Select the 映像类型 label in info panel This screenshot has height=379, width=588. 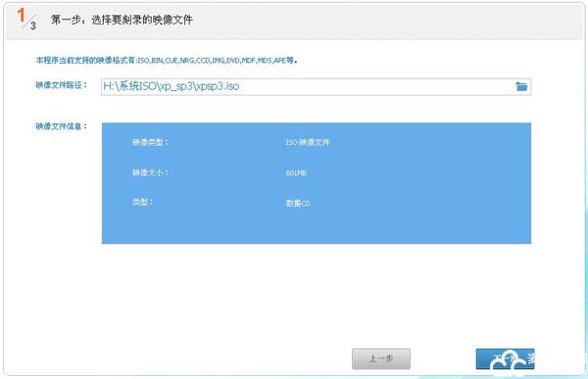pyautogui.click(x=150, y=142)
